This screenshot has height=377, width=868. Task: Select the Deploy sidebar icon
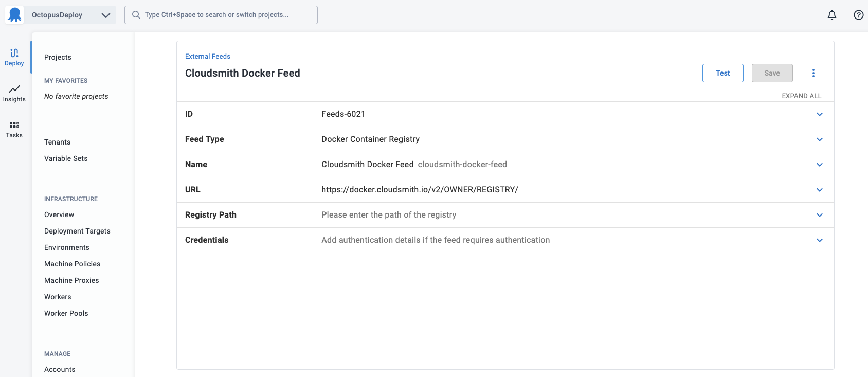[14, 57]
